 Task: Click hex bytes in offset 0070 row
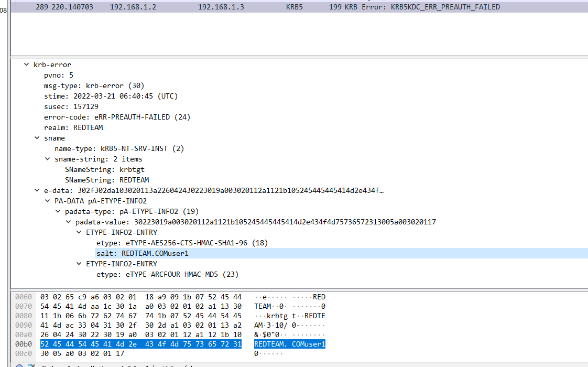pos(141,307)
